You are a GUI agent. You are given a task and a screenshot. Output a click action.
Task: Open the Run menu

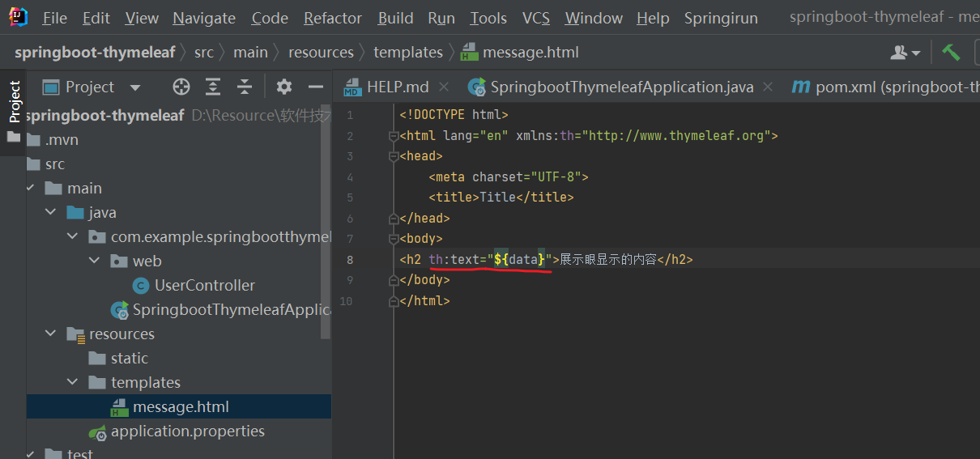coord(441,18)
